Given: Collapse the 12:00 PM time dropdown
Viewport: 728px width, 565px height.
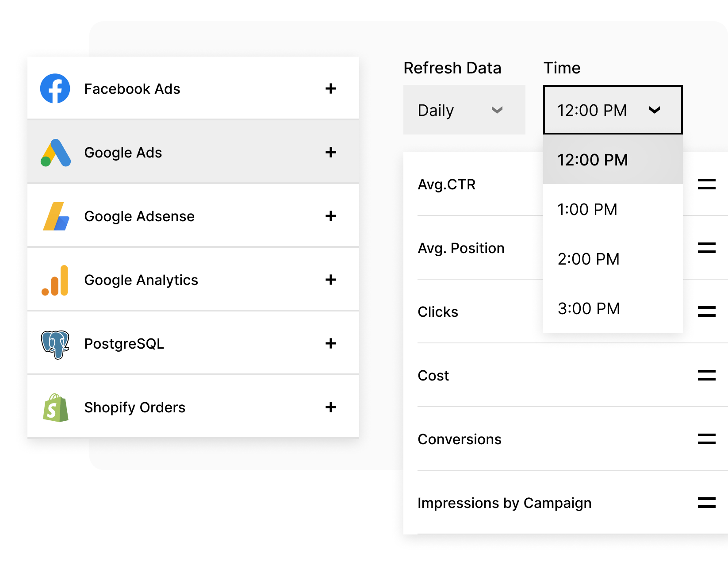Looking at the screenshot, I should (x=613, y=110).
